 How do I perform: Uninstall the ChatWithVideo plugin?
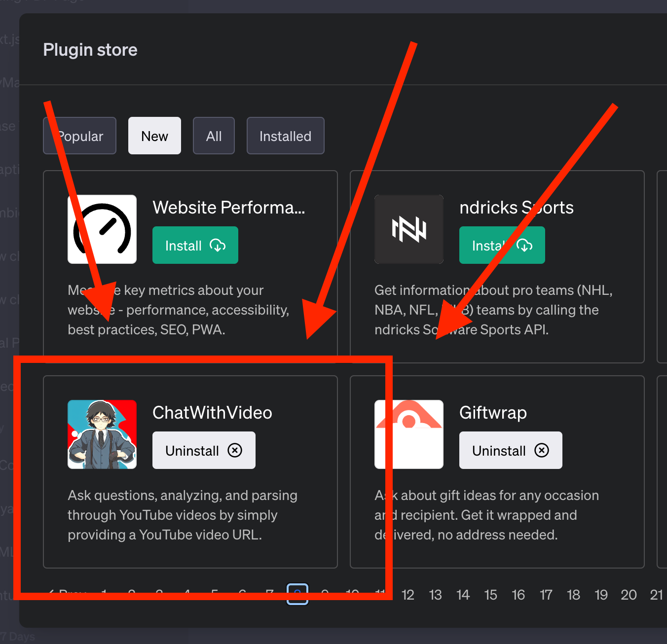(204, 450)
